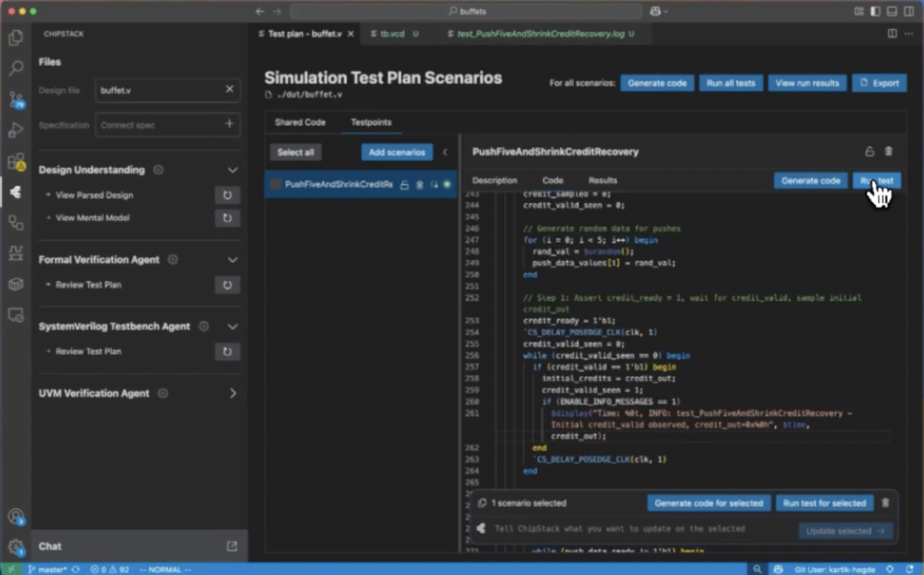Collapse the scenario list panel with the chevron

444,153
